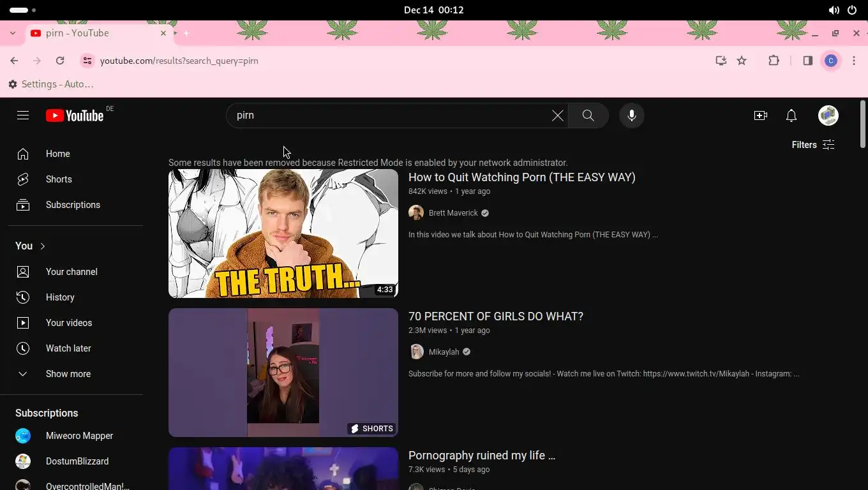Screen dimensions: 868x490
Task: Open the 70 PERCENT OF GIRLS title
Action: point(496,316)
